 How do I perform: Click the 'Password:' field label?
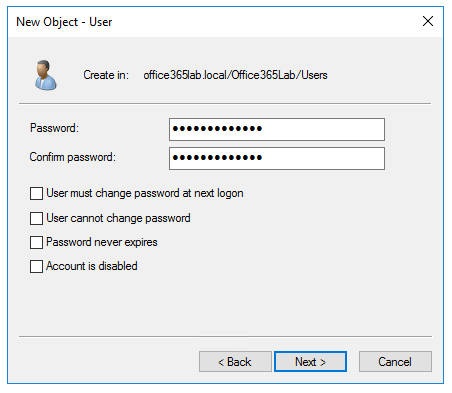(54, 128)
